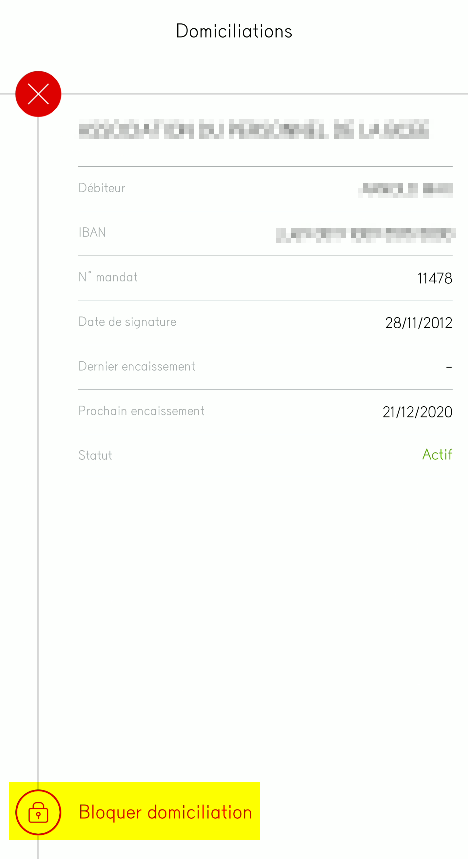Click the padlock icon at the bottom
The image size is (468, 859).
click(x=38, y=812)
